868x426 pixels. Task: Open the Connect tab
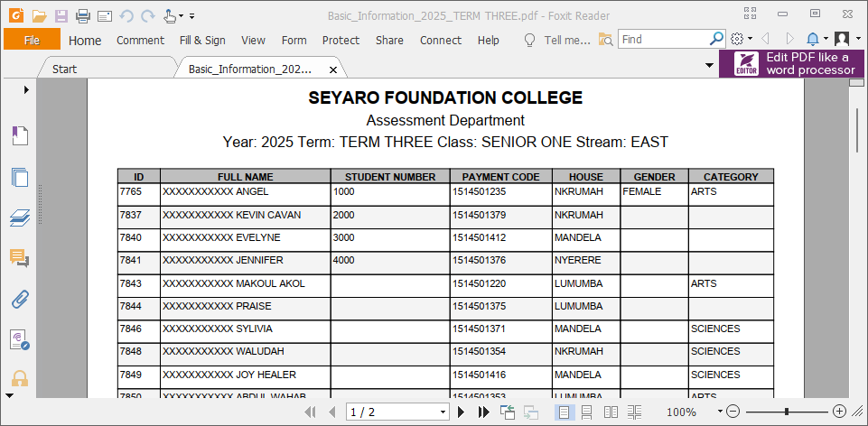click(441, 40)
